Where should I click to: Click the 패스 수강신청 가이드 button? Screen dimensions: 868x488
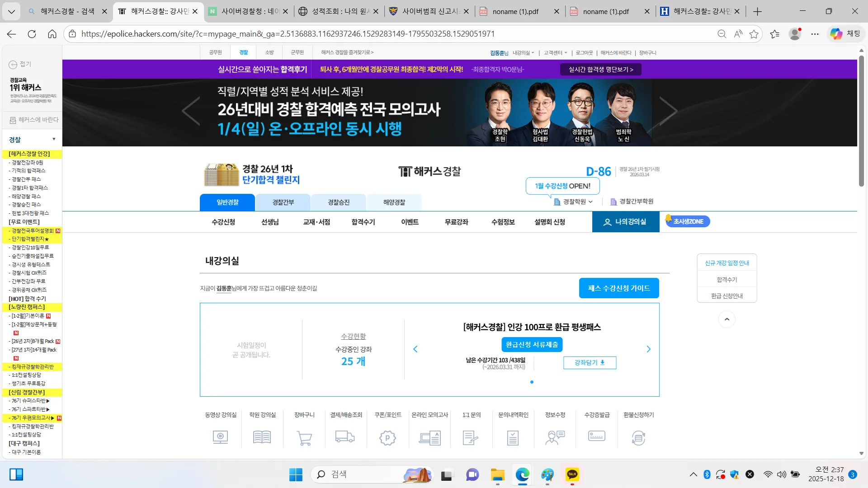[619, 288]
